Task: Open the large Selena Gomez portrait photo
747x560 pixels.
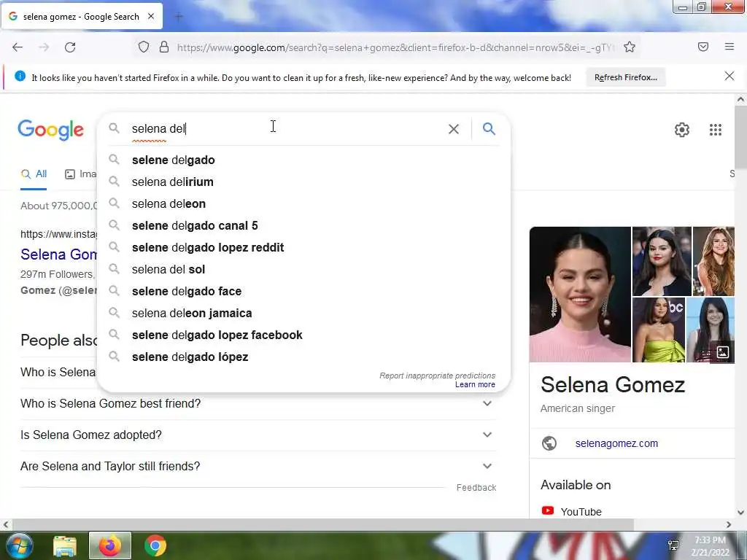Action: tap(580, 295)
